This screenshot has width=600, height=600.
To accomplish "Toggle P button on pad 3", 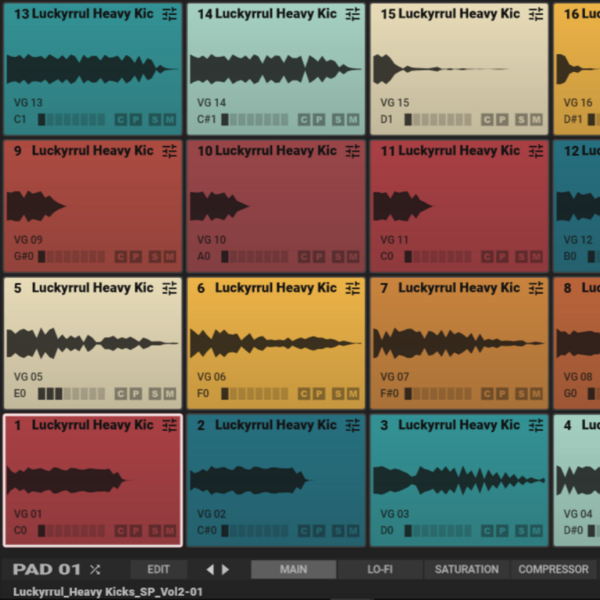I will (502, 531).
